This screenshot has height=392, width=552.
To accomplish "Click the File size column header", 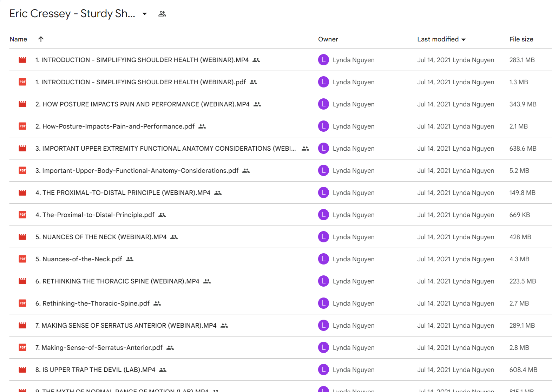I will point(521,39).
